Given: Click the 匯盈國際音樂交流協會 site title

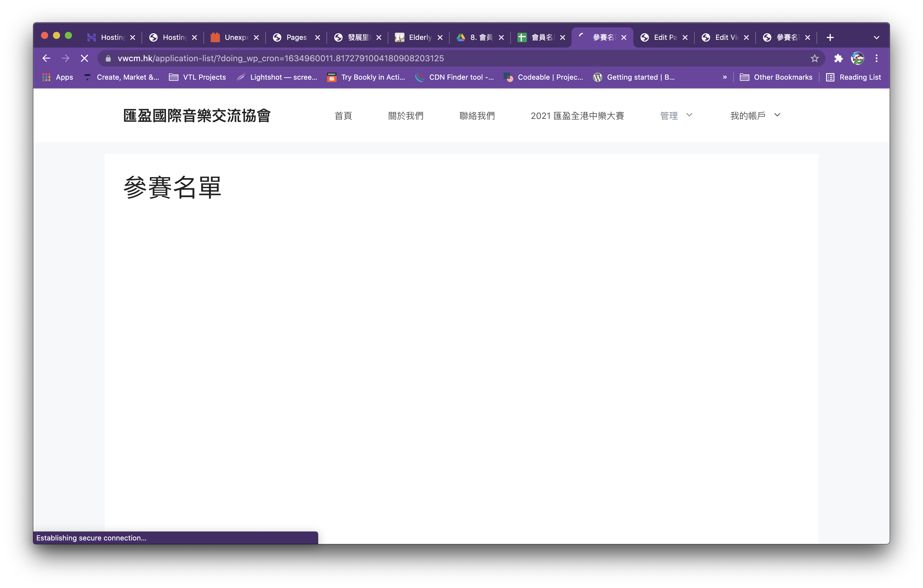Looking at the screenshot, I should click(x=197, y=115).
